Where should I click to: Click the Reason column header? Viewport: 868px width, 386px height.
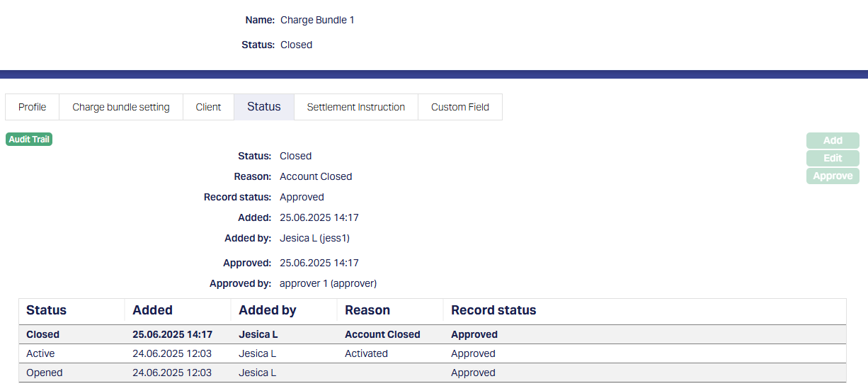(x=367, y=310)
